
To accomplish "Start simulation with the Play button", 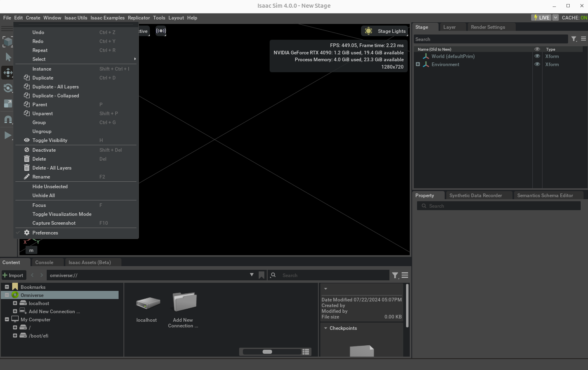I will coord(8,135).
